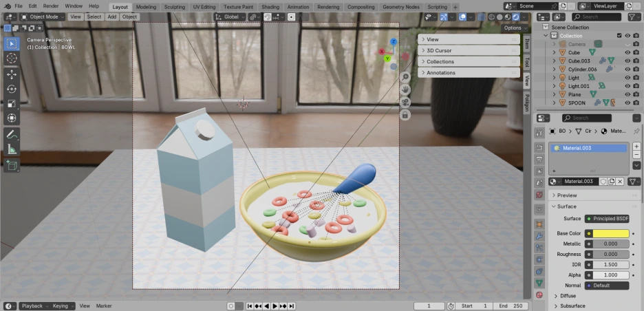Switch to the Shading workspace tab
The height and width of the screenshot is (311, 644).
270,7
